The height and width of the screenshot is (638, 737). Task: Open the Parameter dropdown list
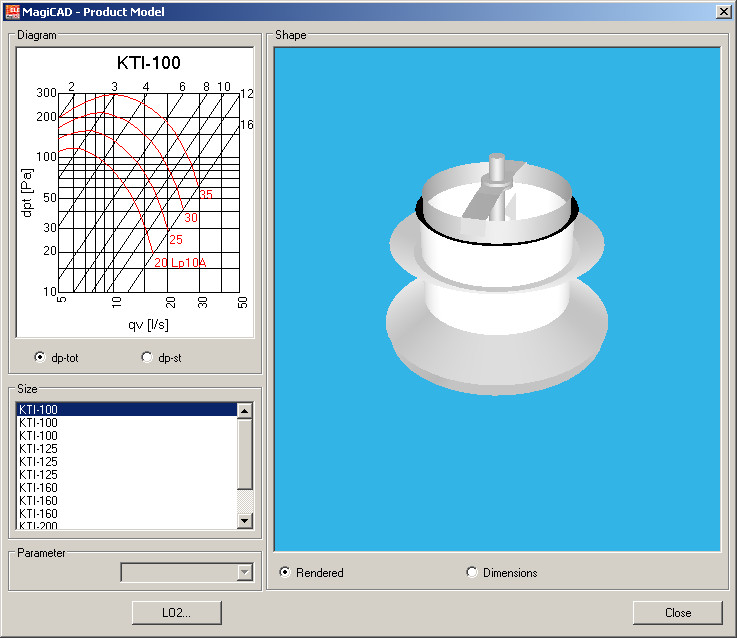244,572
